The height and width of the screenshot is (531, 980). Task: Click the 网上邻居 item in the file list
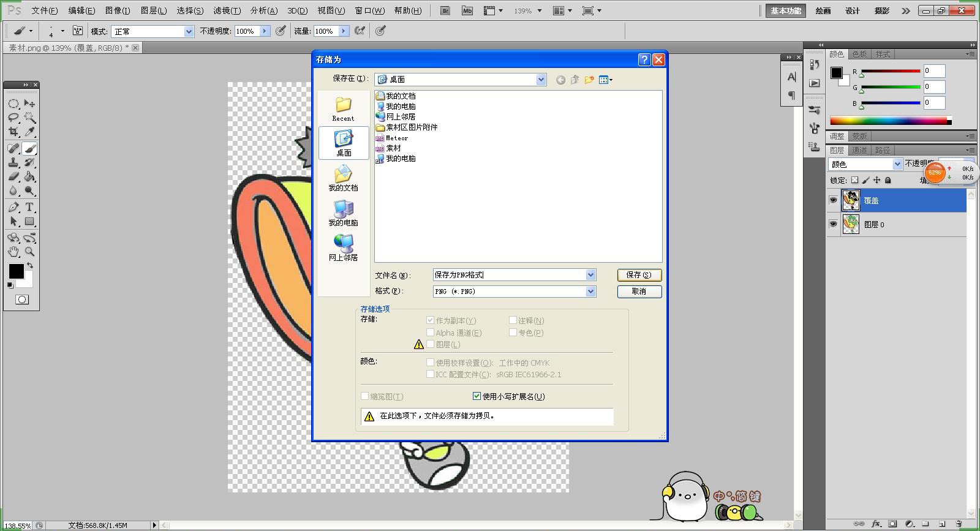pos(396,117)
